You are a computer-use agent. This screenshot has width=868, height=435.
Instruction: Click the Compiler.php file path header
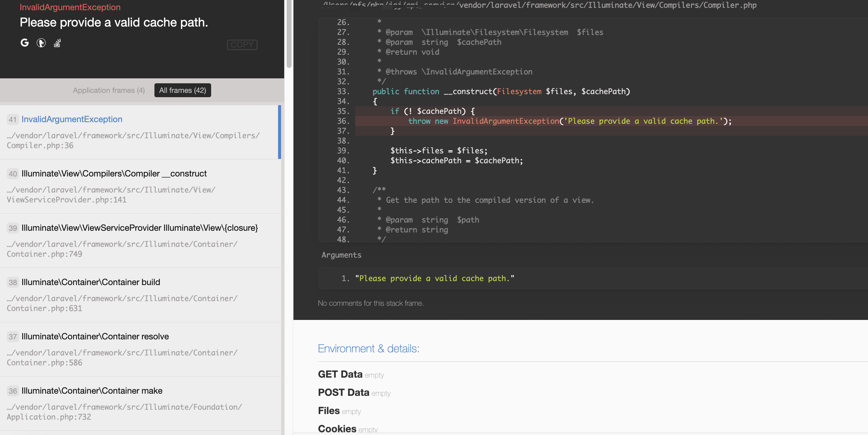coord(607,5)
